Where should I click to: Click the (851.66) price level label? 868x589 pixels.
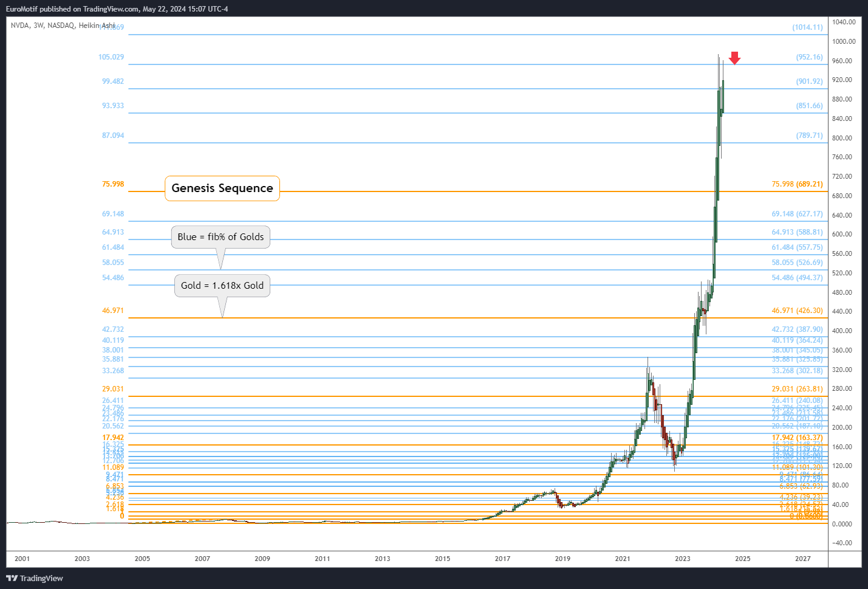pyautogui.click(x=810, y=106)
